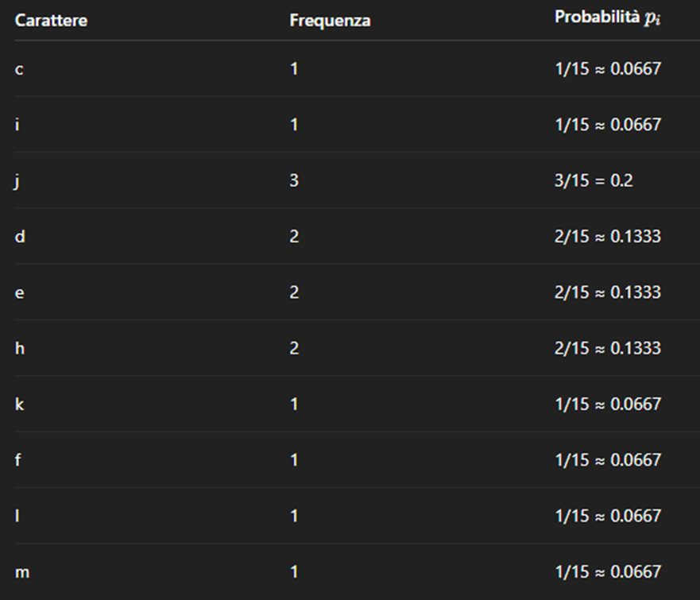Click the frequency value 1 in row c
Viewport: 700px width, 600px height.
(294, 69)
